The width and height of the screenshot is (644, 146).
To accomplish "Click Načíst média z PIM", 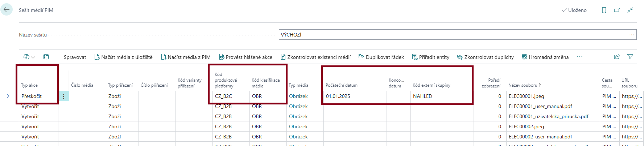I will coord(186,57).
